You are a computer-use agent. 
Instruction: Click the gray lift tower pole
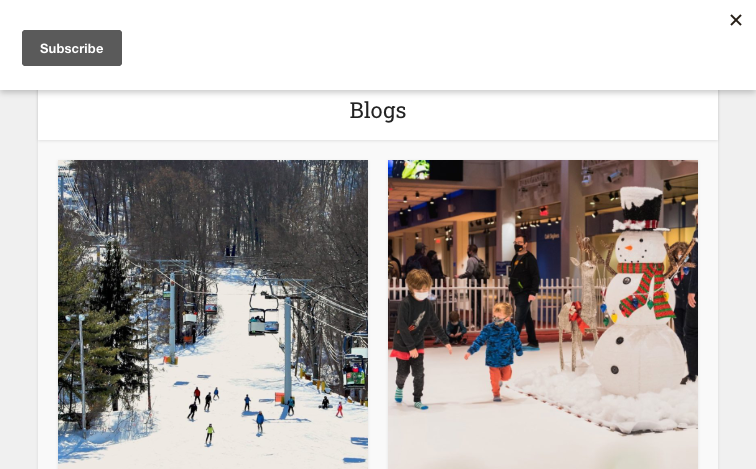[x=288, y=347]
